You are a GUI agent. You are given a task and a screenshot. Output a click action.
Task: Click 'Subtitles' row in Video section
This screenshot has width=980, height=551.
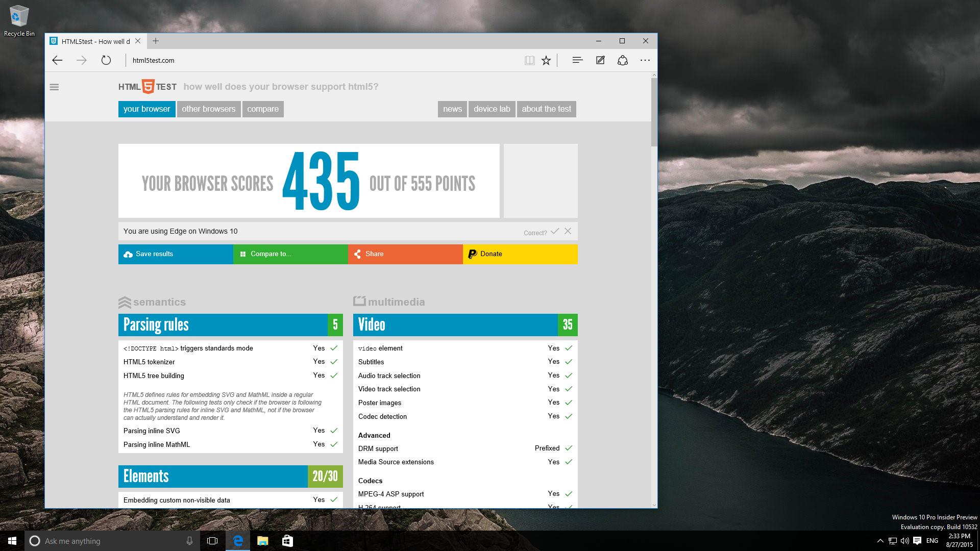point(465,362)
